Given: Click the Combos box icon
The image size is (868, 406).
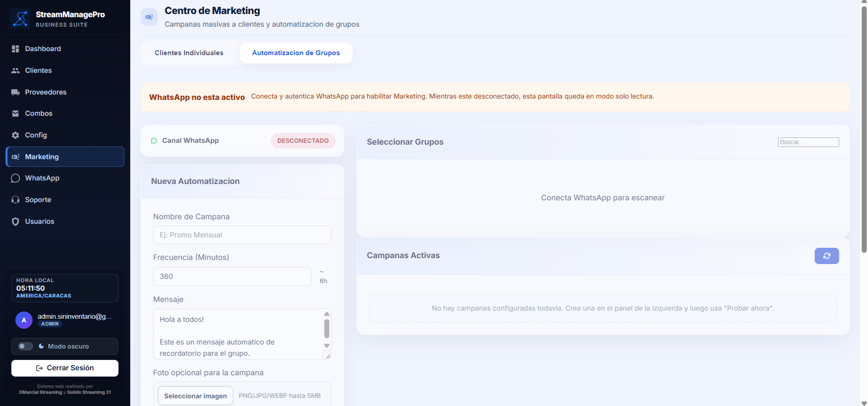Looking at the screenshot, I should click(x=15, y=113).
